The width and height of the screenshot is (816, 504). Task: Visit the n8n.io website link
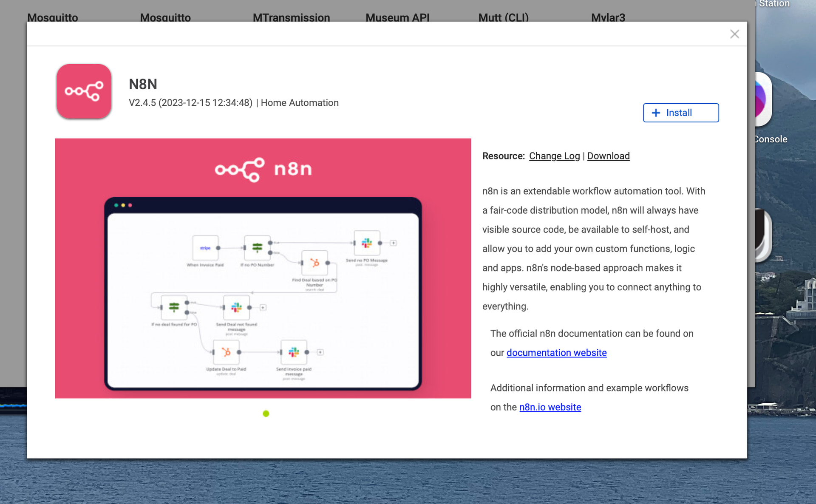[550, 407]
